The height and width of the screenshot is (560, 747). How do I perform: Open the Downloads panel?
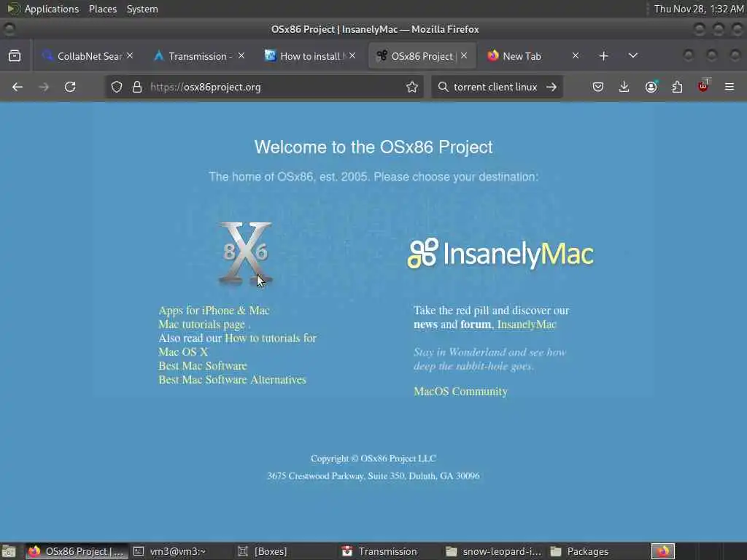point(624,87)
